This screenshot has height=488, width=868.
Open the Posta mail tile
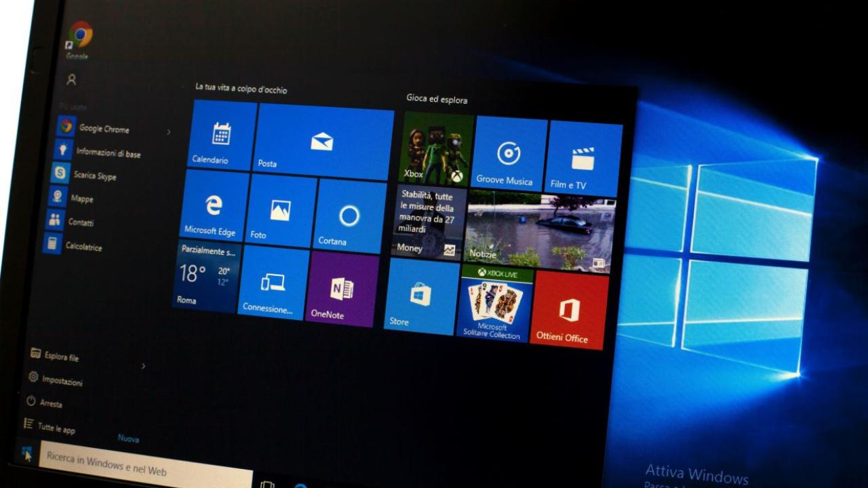pos(325,142)
